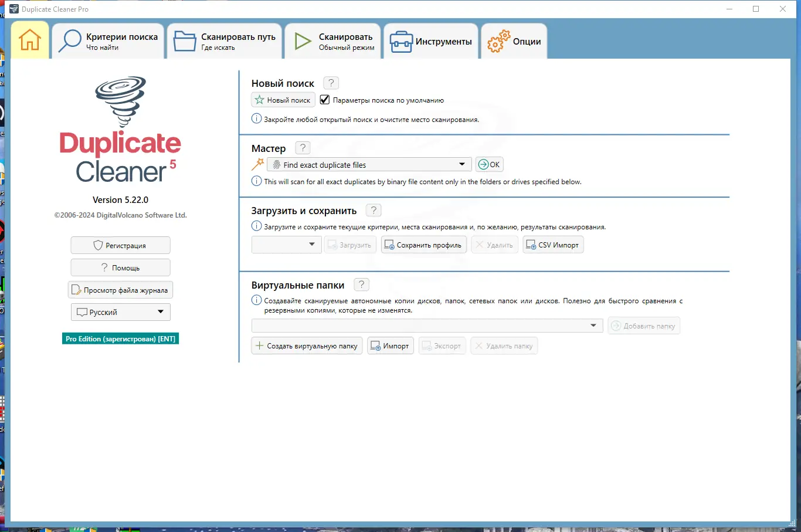This screenshot has height=532, width=801.
Task: Open help for the Мастер section
Action: point(302,147)
